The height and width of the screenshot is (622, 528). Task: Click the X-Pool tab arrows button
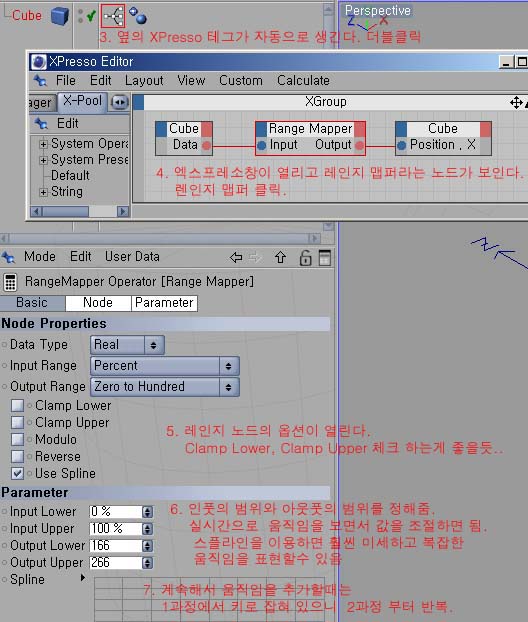pos(119,102)
